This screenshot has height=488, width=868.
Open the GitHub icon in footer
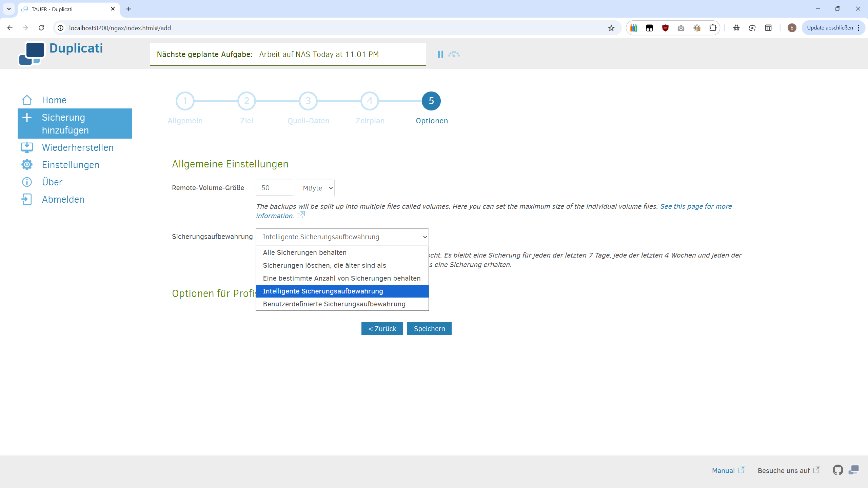point(838,470)
